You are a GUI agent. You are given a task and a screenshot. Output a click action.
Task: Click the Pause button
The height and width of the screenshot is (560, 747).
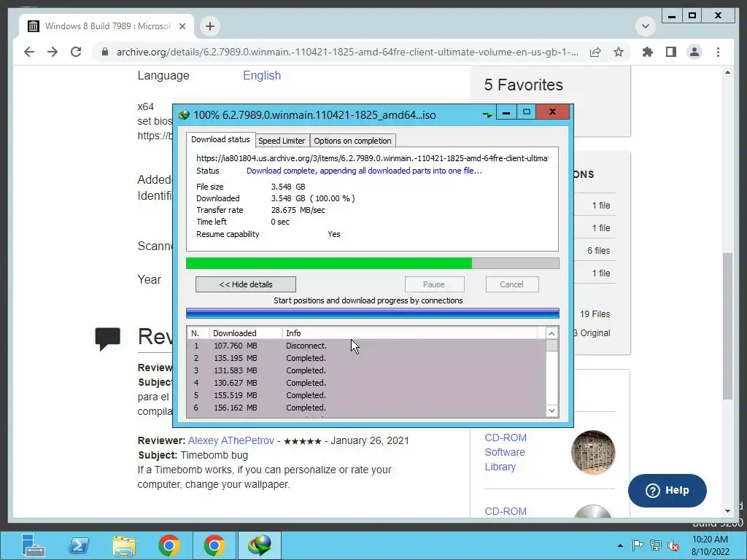(434, 284)
